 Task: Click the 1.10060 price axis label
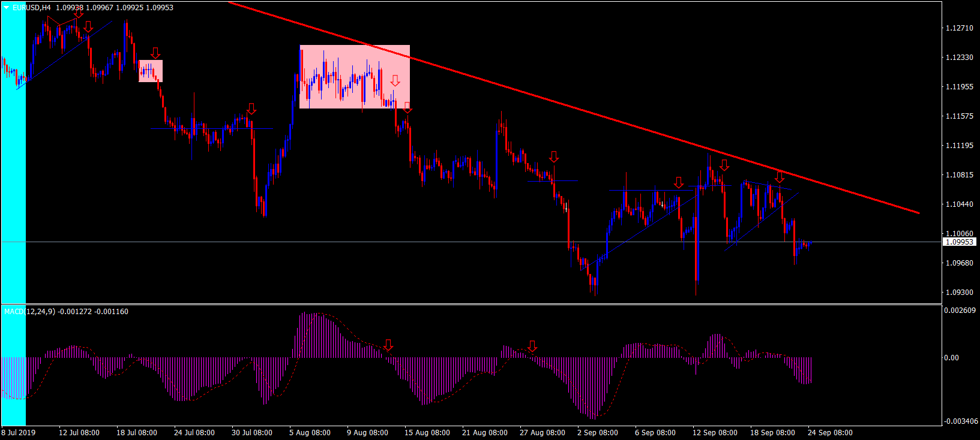click(959, 234)
